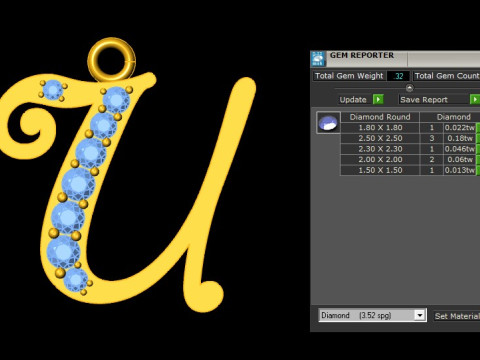
Task: Click the gold jump ring on pendant
Action: pyautogui.click(x=112, y=60)
